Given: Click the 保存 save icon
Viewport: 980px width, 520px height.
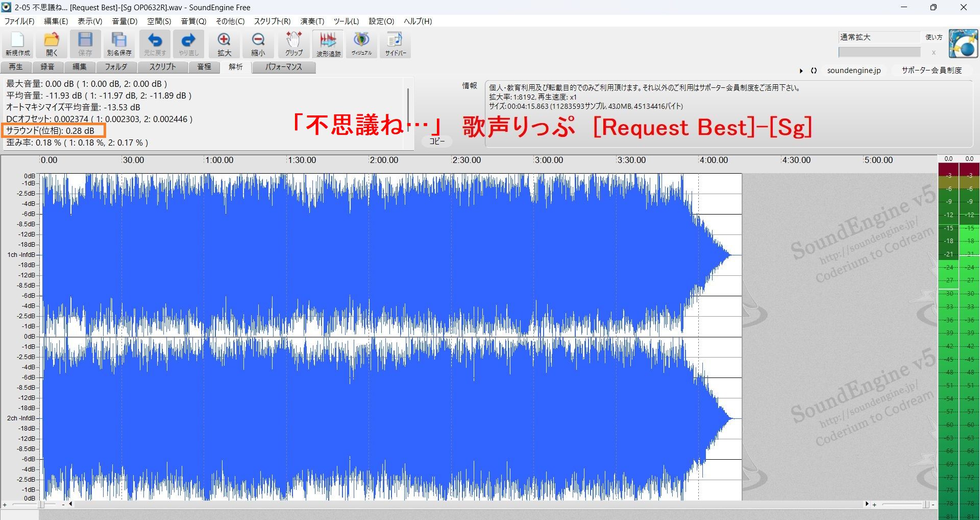Looking at the screenshot, I should tap(85, 44).
